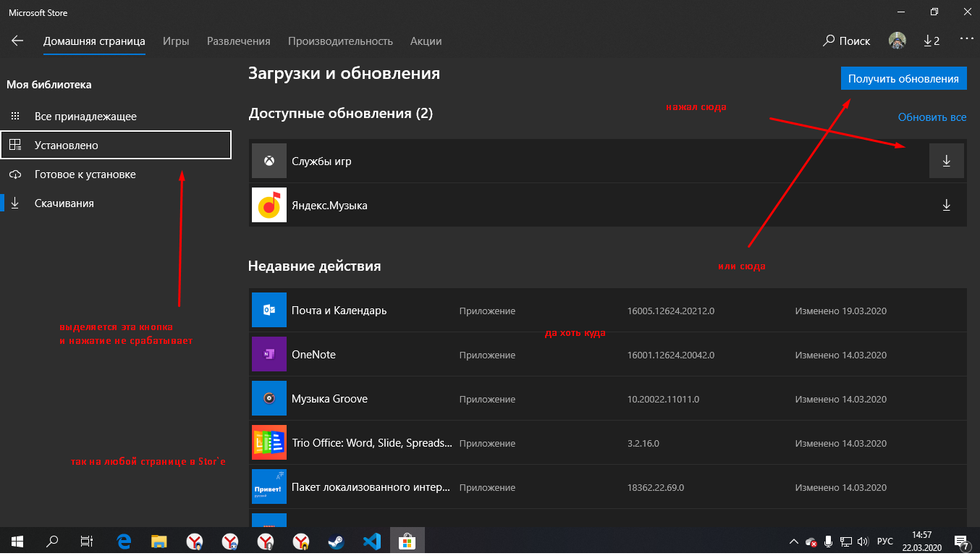Click the Обновить все link
This screenshot has width=980, height=556.
click(932, 117)
